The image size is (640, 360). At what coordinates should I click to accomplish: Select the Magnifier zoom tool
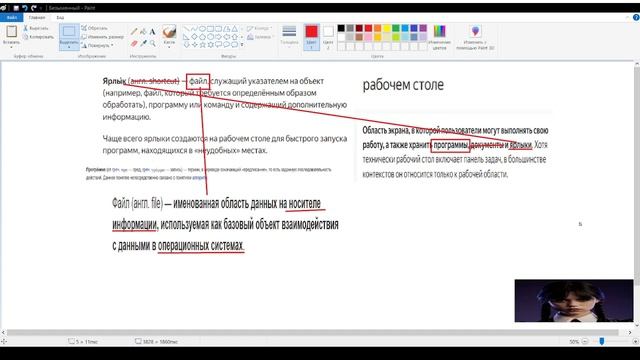152,43
